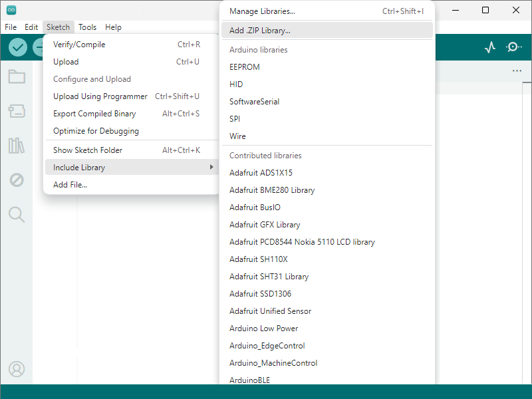Click the user account profile icon
The height and width of the screenshot is (399, 532).
[x=17, y=369]
